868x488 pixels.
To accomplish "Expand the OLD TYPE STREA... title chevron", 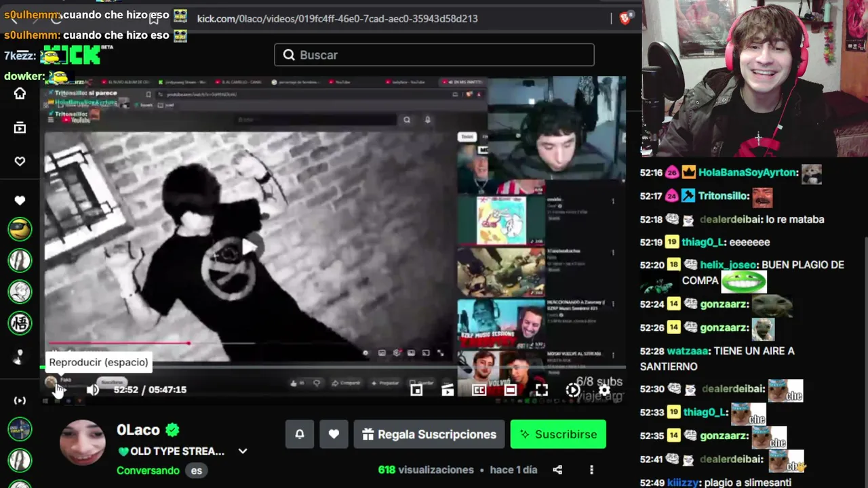I will pyautogui.click(x=243, y=451).
